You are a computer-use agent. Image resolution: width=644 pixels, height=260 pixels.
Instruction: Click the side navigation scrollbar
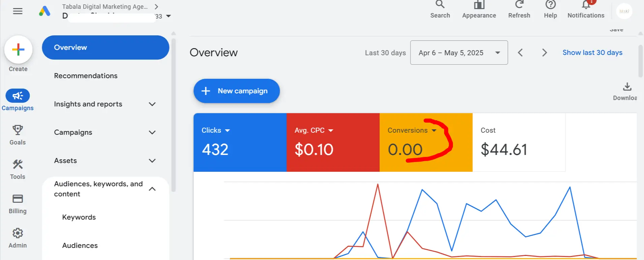(174, 115)
